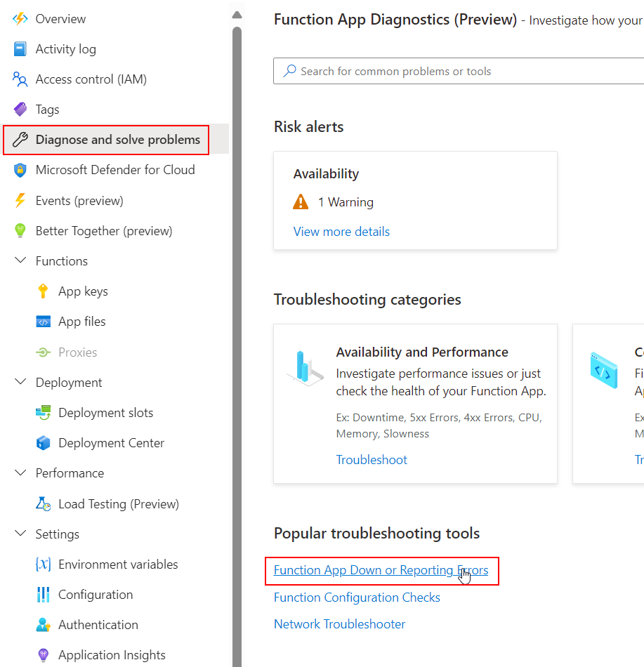Open Deployment Center cube icon
Viewport: 644px width, 667px height.
point(43,443)
